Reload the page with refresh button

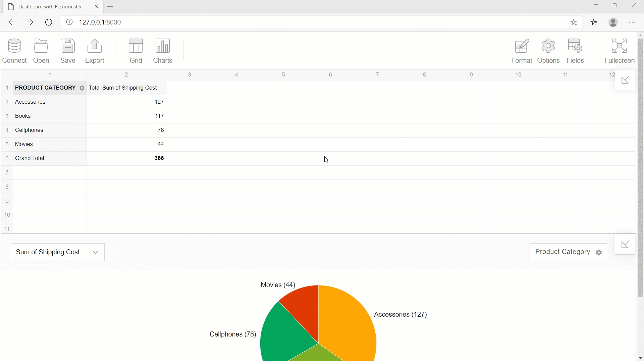pos(49,22)
